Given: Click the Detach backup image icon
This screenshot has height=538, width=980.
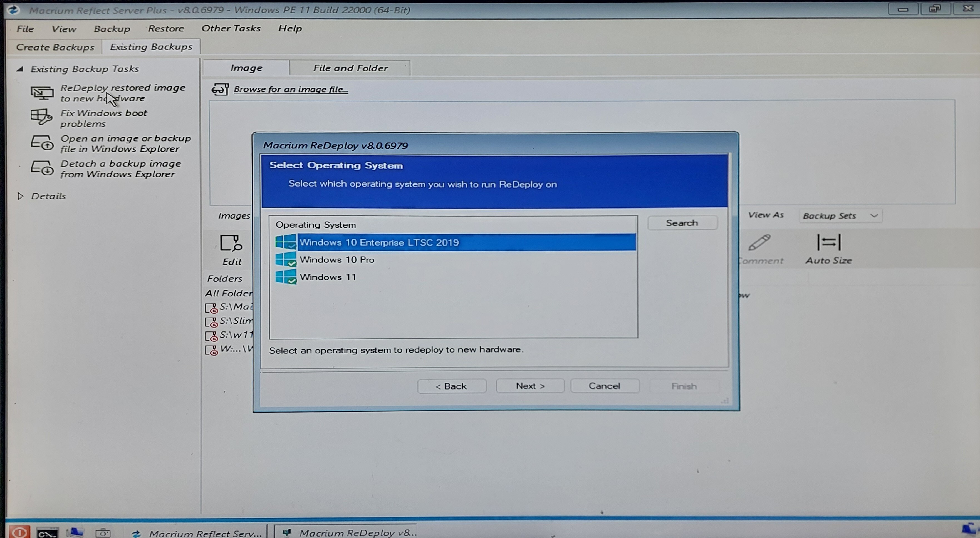Looking at the screenshot, I should 41,168.
